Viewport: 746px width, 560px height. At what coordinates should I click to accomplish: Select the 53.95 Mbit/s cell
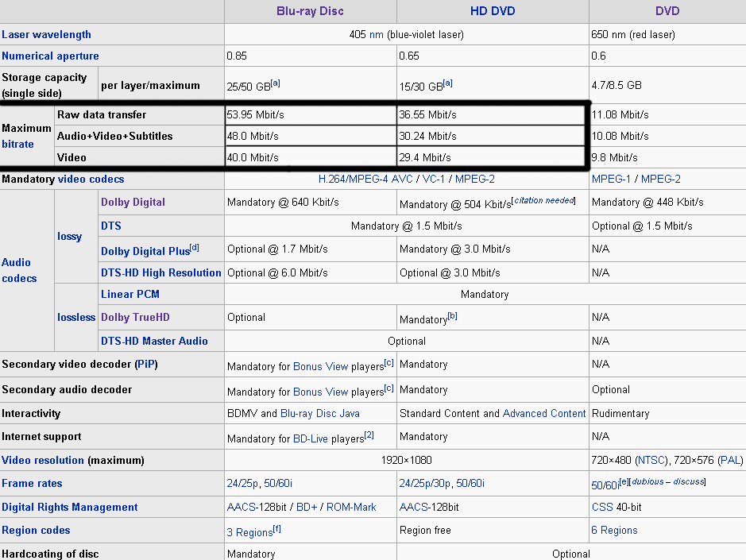click(x=311, y=114)
